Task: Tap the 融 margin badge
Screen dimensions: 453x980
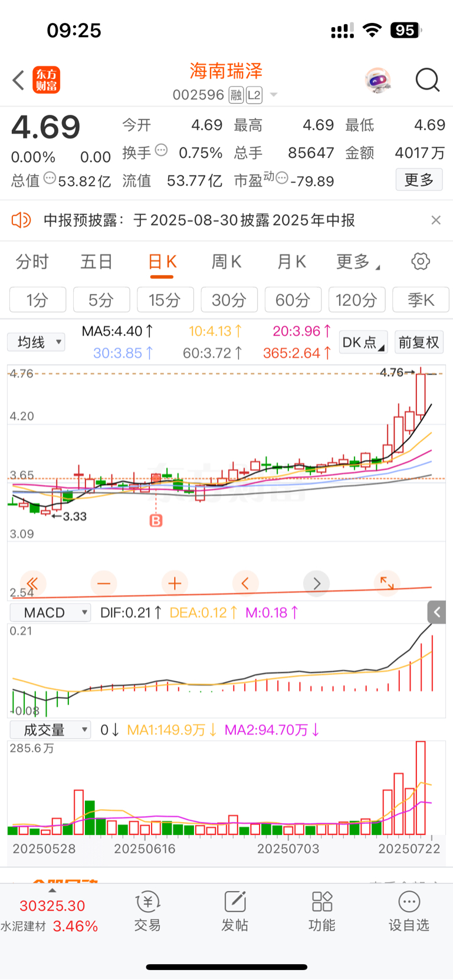Action: click(x=236, y=95)
